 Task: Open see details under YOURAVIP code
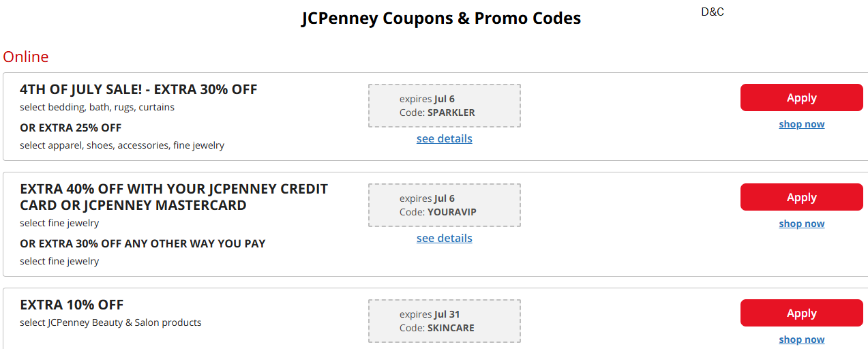444,238
